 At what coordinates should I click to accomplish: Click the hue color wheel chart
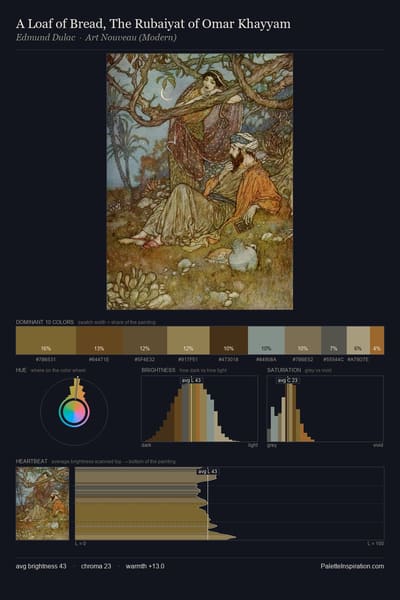point(74,411)
